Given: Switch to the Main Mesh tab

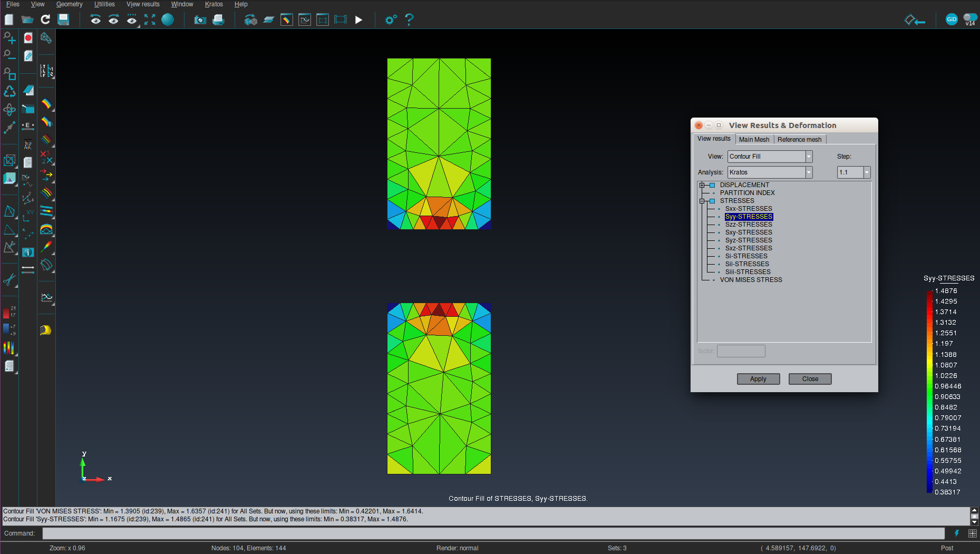Looking at the screenshot, I should click(754, 140).
